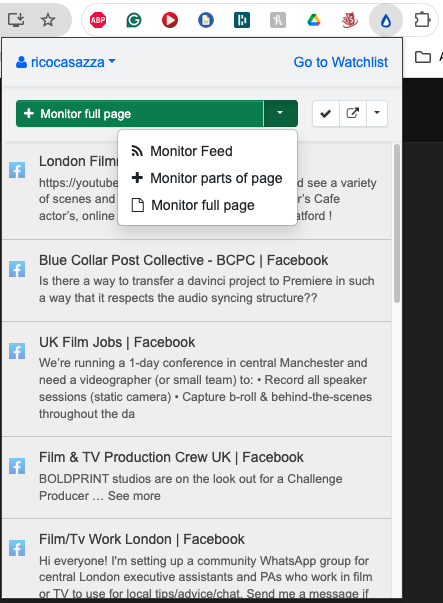This screenshot has width=443, height=603.
Task: Click the gray square extension icon
Action: coord(278,20)
